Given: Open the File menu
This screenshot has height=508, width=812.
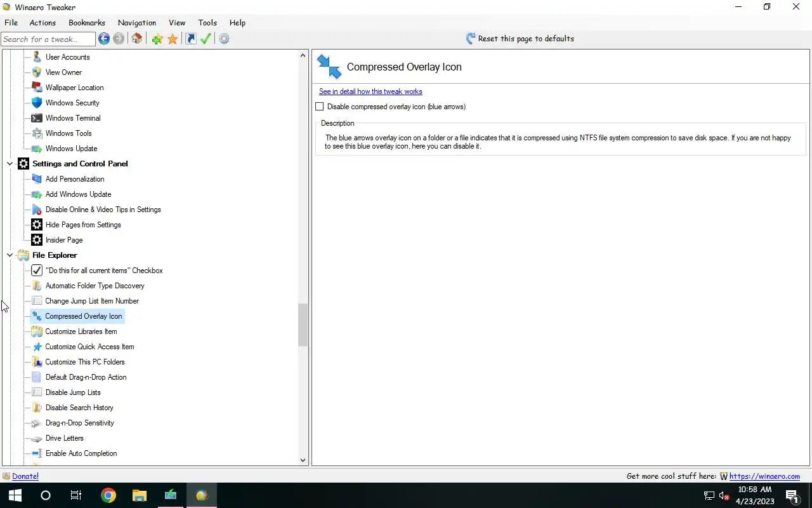Looking at the screenshot, I should click(11, 22).
